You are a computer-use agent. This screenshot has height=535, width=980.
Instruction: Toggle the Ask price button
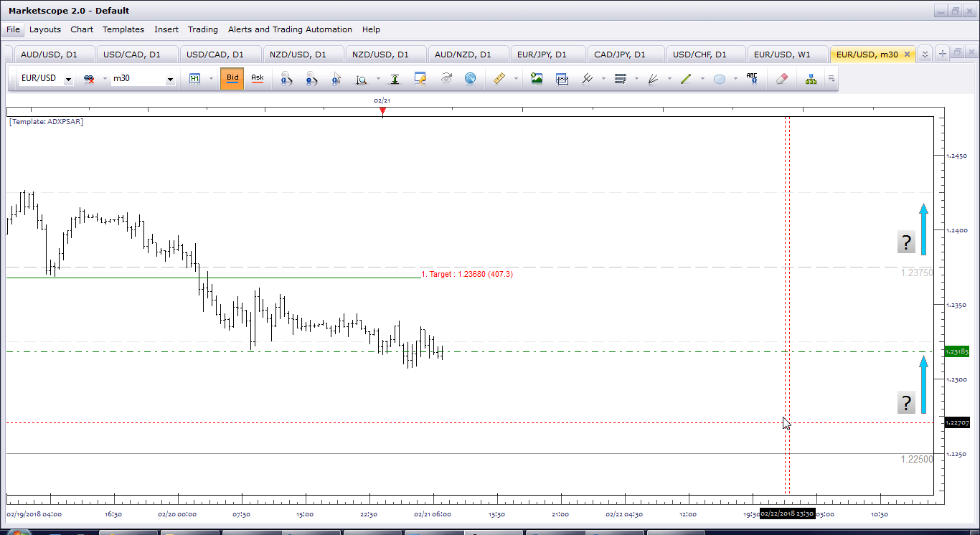[x=258, y=79]
